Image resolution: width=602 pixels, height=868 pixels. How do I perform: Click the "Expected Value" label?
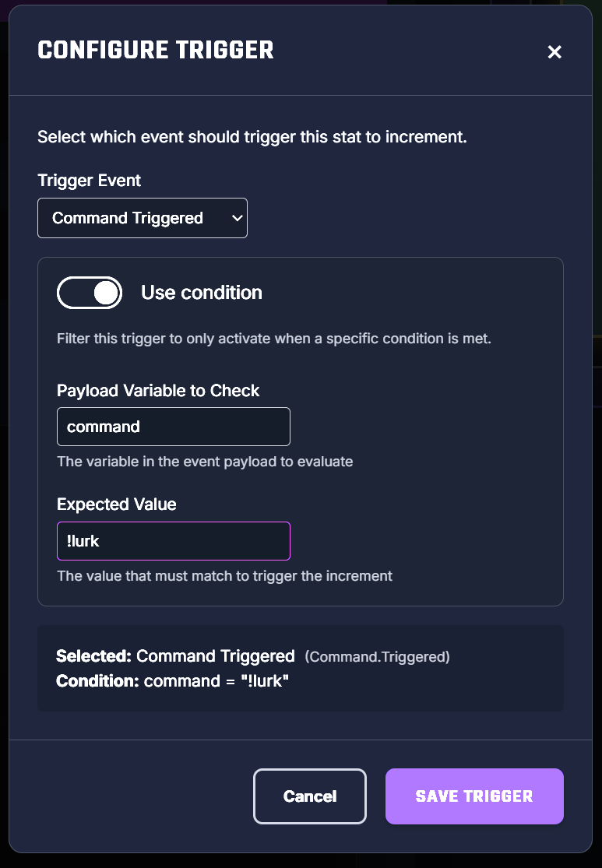point(117,504)
